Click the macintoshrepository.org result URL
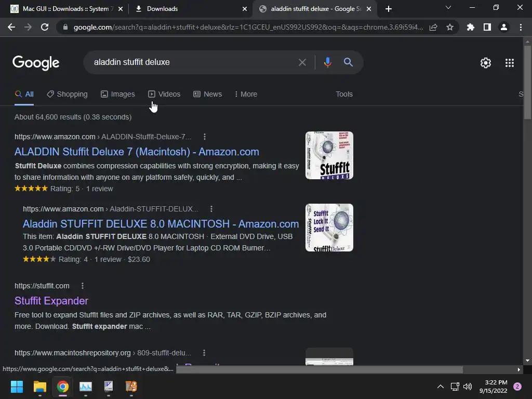532x399 pixels. [102, 353]
